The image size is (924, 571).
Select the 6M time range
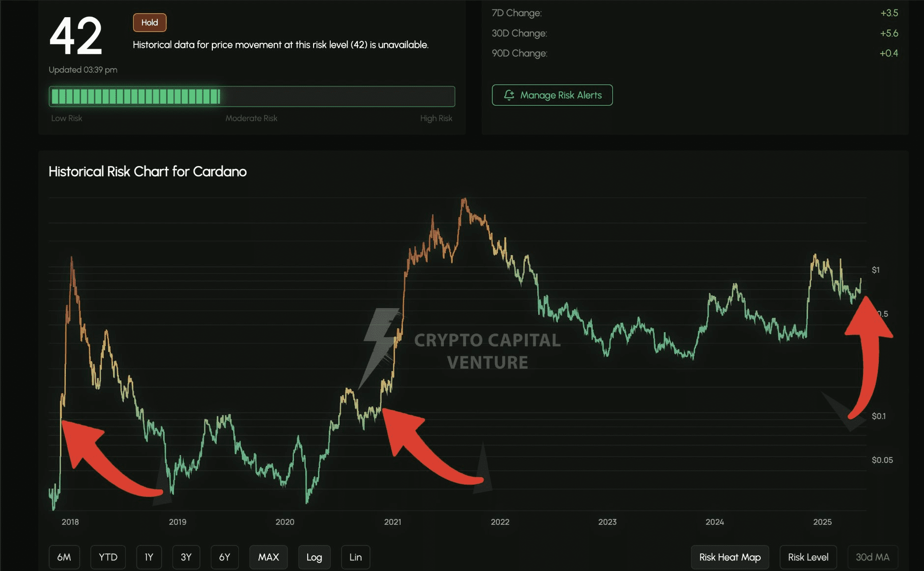(64, 557)
